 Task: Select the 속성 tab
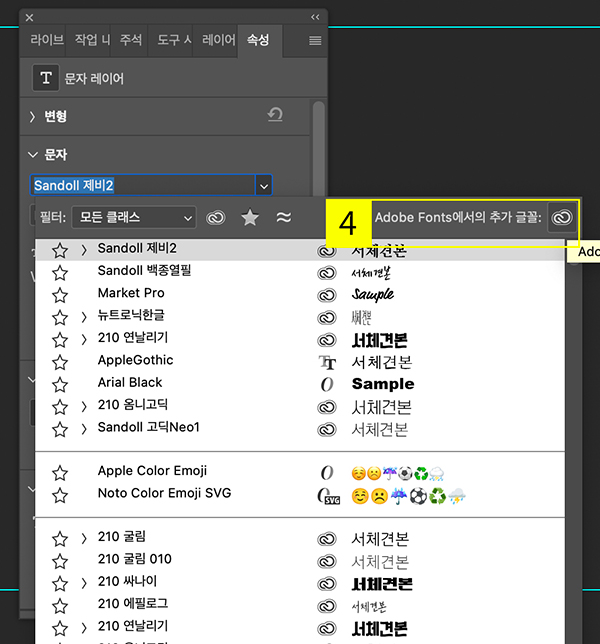(258, 40)
